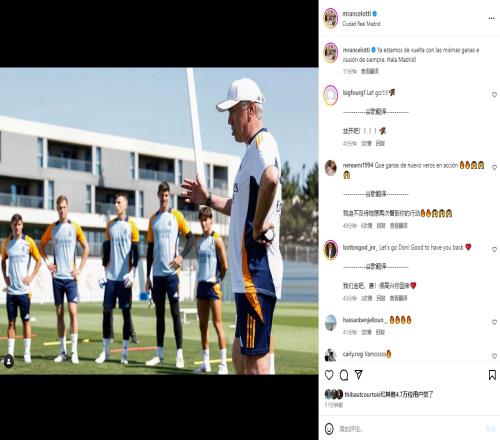Like hassanbenjelloun_'s comment
The width and height of the screenshot is (500, 440).
pos(494,322)
